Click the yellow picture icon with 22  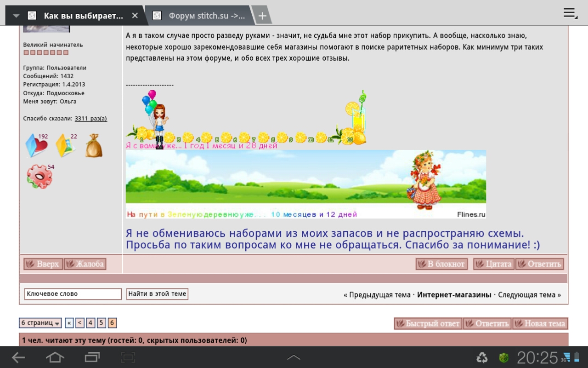pyautogui.click(x=65, y=146)
